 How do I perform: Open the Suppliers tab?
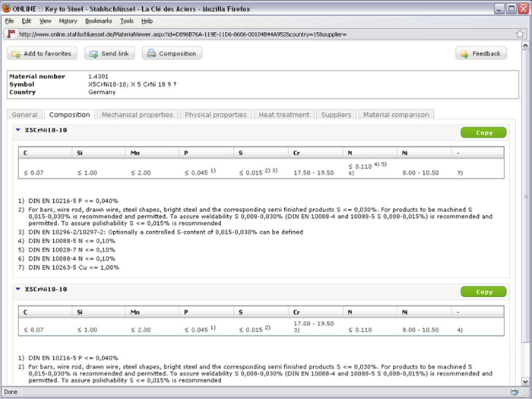tap(336, 115)
